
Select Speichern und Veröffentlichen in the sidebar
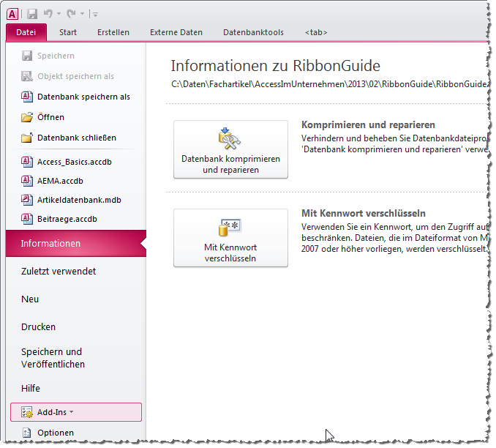53,358
